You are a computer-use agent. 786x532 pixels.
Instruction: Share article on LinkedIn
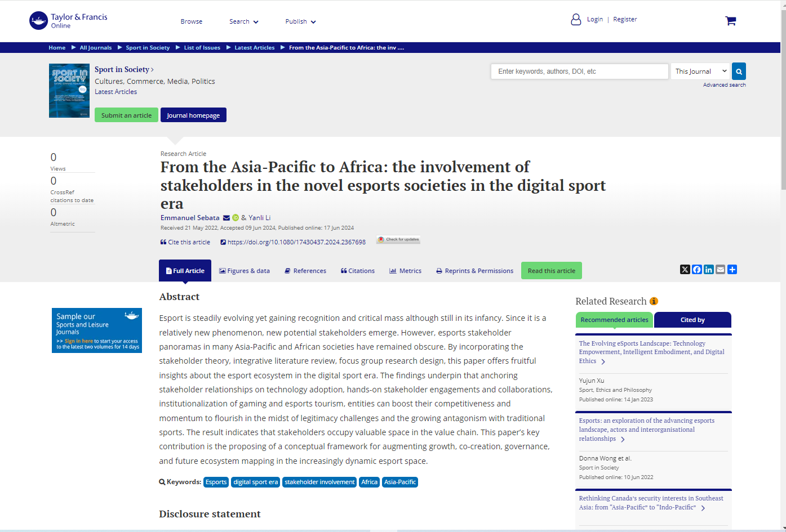click(x=709, y=270)
